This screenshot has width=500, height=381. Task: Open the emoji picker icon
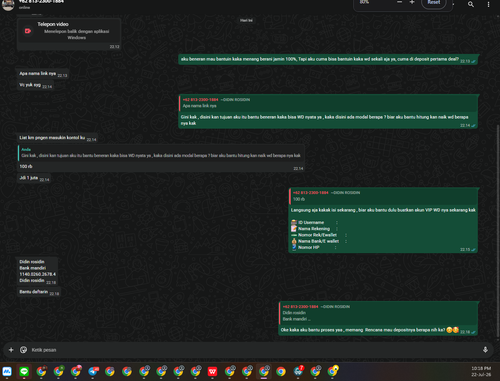pyautogui.click(x=23, y=350)
